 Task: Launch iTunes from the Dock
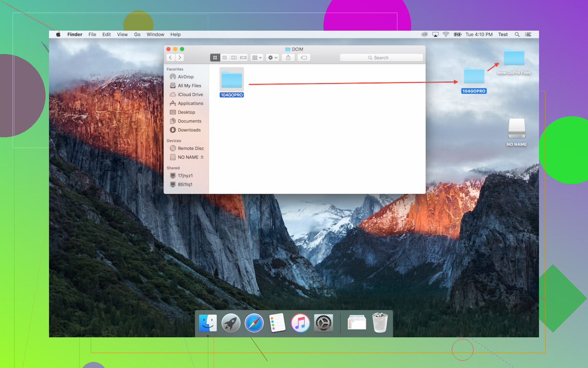click(x=300, y=323)
